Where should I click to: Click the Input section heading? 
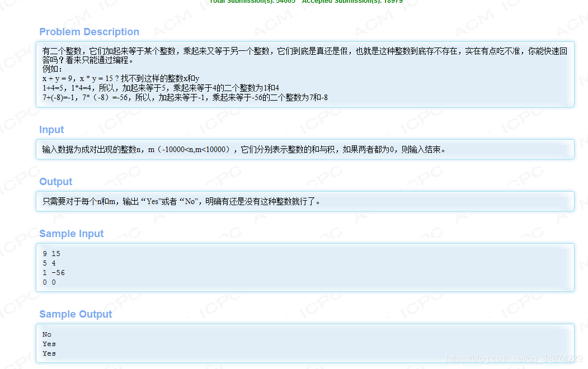[x=51, y=130]
